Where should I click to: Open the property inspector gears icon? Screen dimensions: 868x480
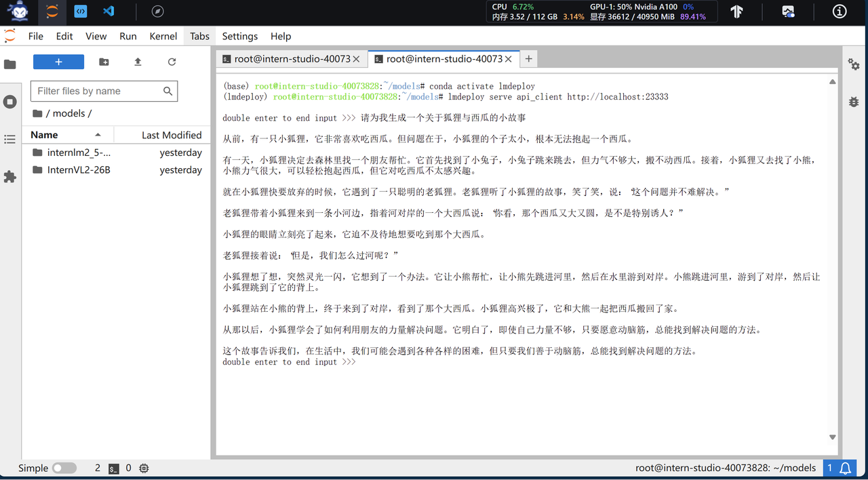click(854, 64)
